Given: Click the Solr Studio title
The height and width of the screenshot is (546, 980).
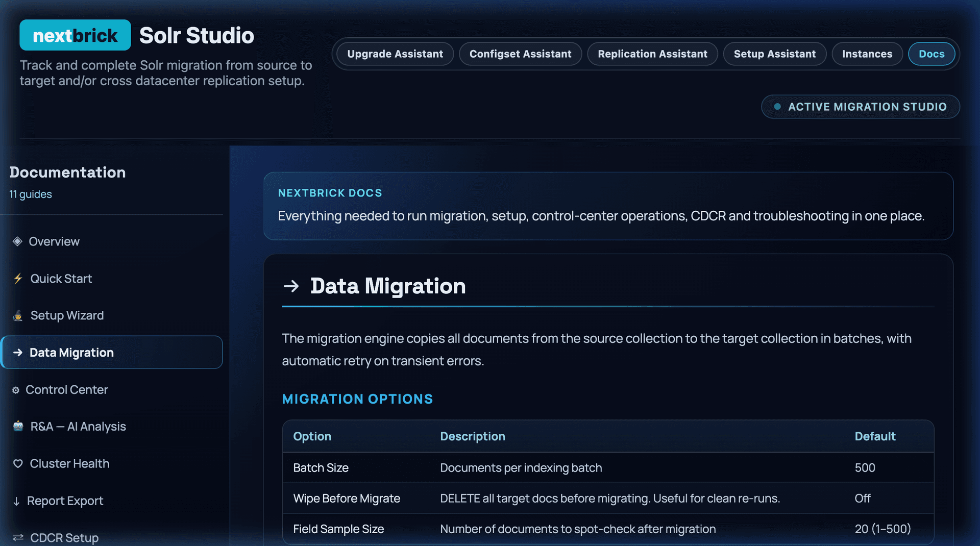Looking at the screenshot, I should [197, 35].
